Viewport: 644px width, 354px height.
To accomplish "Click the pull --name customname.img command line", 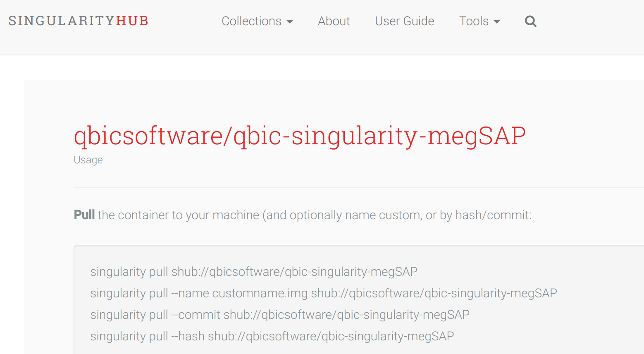I will pyautogui.click(x=324, y=293).
